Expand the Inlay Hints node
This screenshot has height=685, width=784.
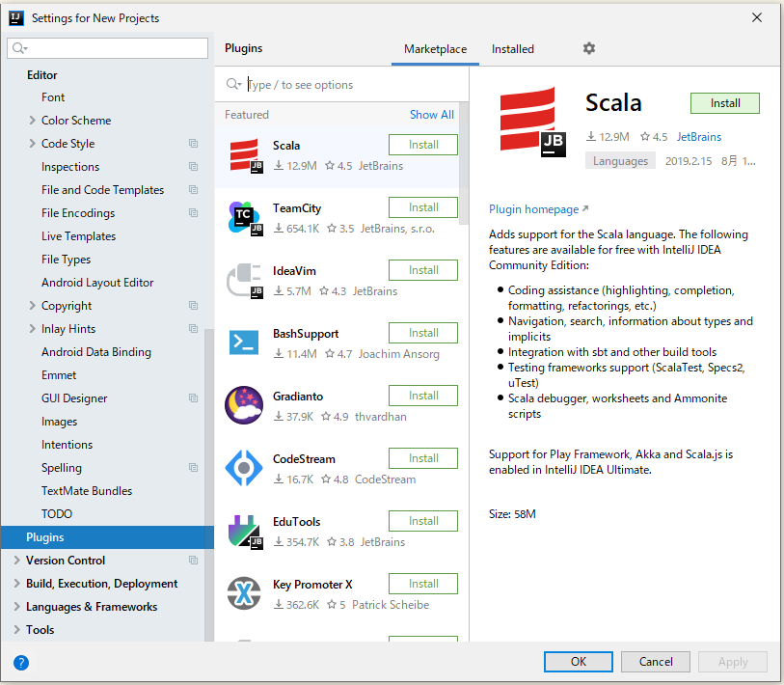[33, 329]
